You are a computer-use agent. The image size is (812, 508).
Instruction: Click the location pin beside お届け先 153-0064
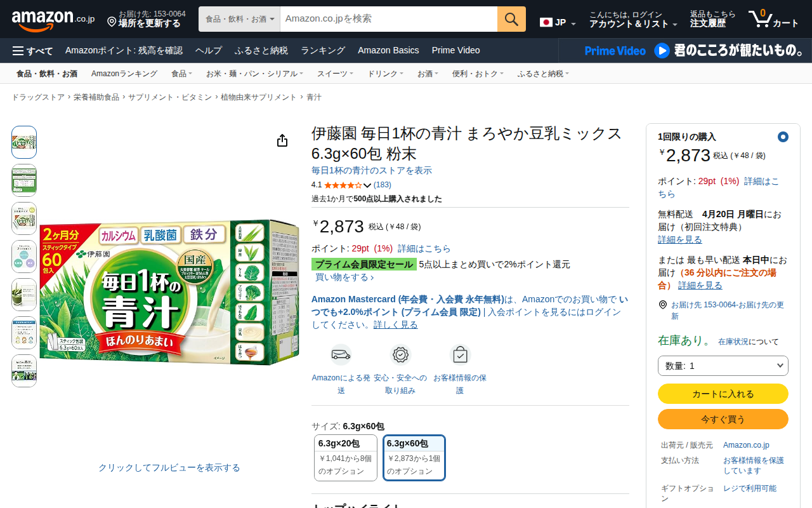pyautogui.click(x=663, y=305)
